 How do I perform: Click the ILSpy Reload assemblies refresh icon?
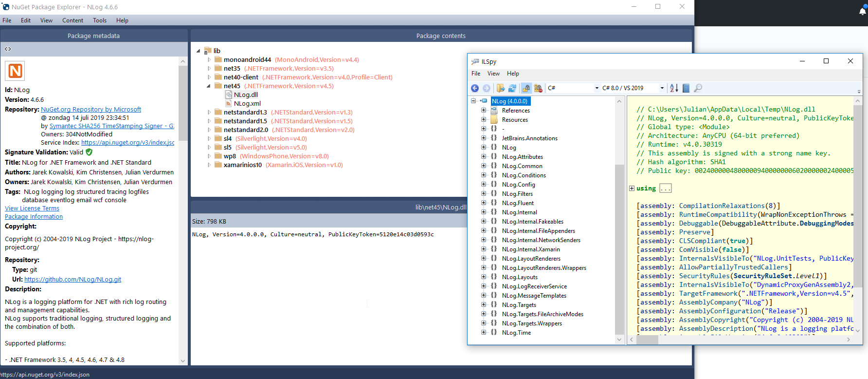click(x=512, y=88)
